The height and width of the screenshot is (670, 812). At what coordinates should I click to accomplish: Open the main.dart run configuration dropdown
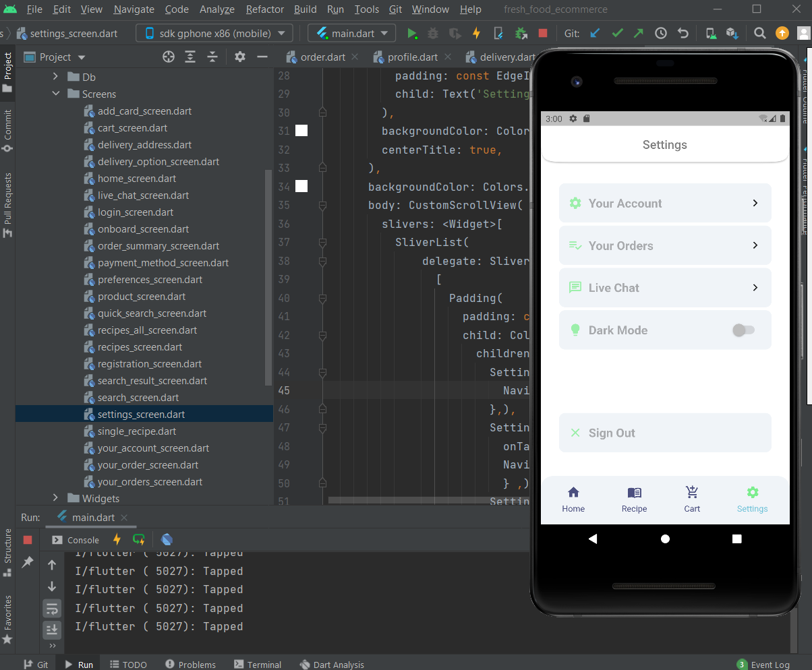(351, 32)
